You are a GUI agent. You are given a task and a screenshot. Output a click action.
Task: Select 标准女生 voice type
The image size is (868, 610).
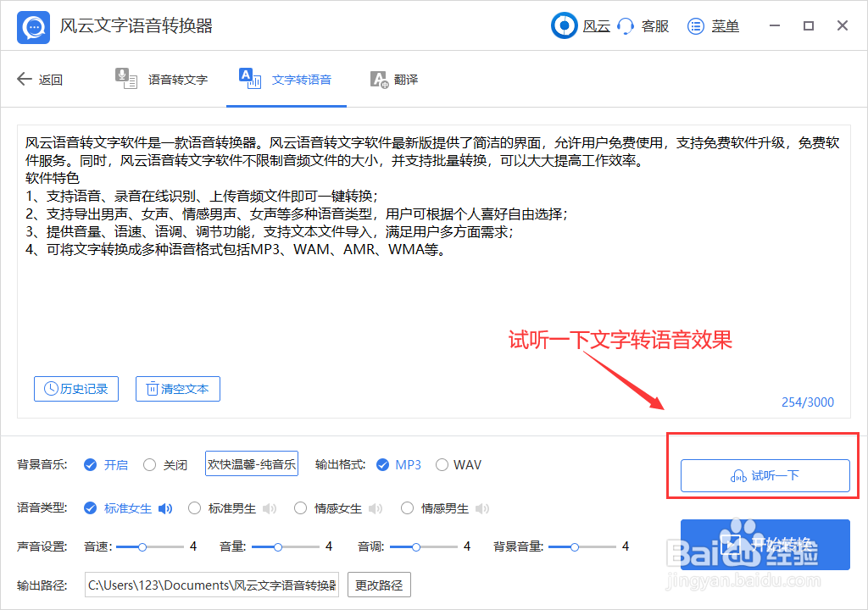(x=90, y=508)
